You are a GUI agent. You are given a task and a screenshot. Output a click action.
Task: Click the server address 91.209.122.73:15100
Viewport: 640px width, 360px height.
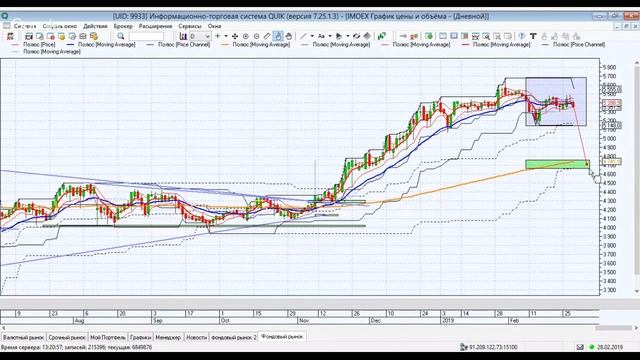(493, 347)
